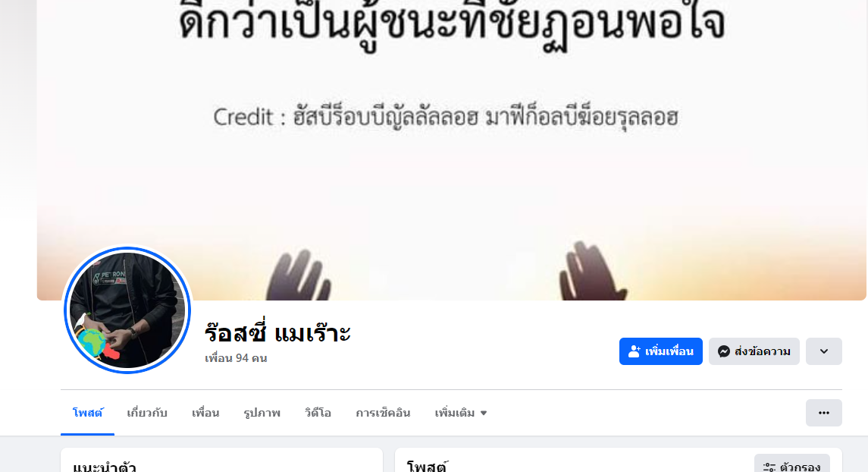The height and width of the screenshot is (472, 868).
Task: Click the ส่งข้อความ button
Action: [x=754, y=351]
